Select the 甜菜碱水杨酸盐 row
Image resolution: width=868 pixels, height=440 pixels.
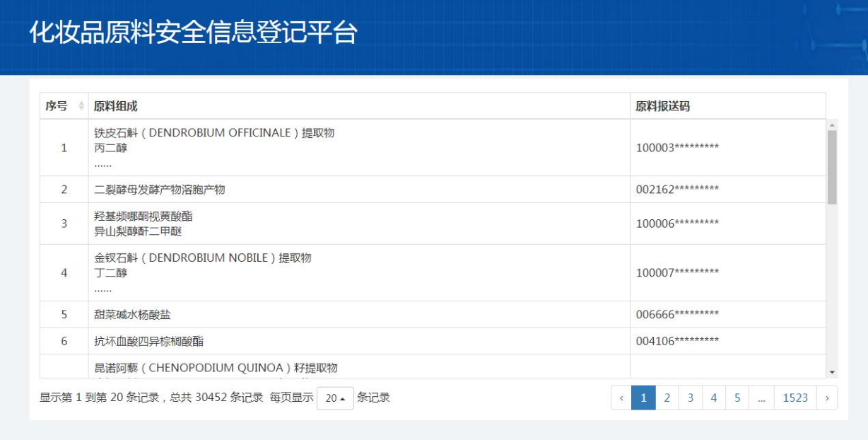click(133, 315)
